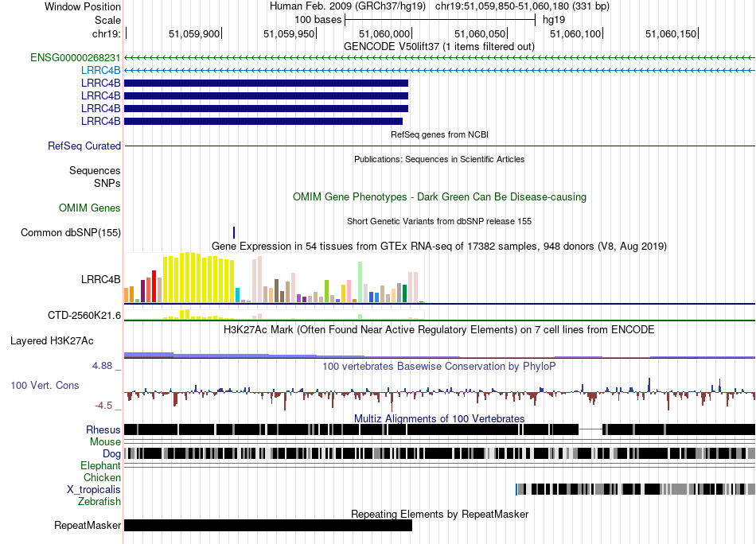Click the Dog alignment label
This screenshot has width=756, height=544.
click(111, 454)
